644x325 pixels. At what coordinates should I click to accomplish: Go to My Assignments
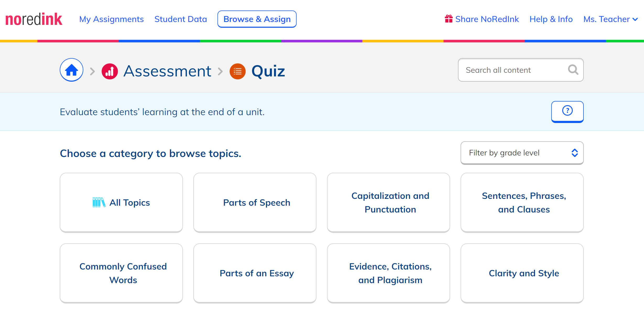pos(112,19)
